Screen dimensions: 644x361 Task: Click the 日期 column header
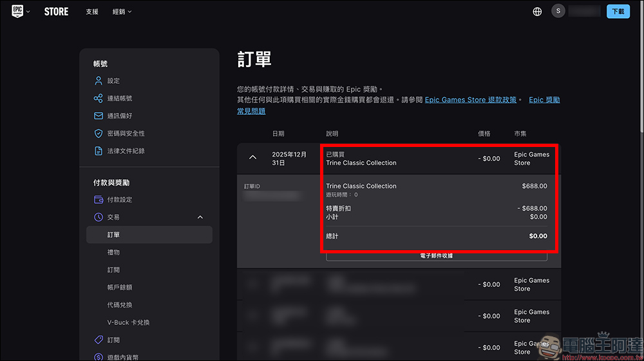(278, 133)
